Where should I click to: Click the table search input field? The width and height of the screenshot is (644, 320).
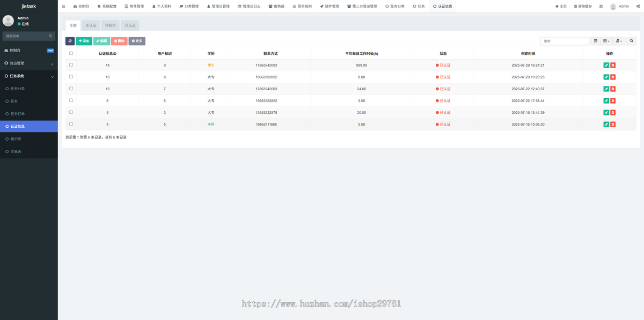click(x=565, y=41)
